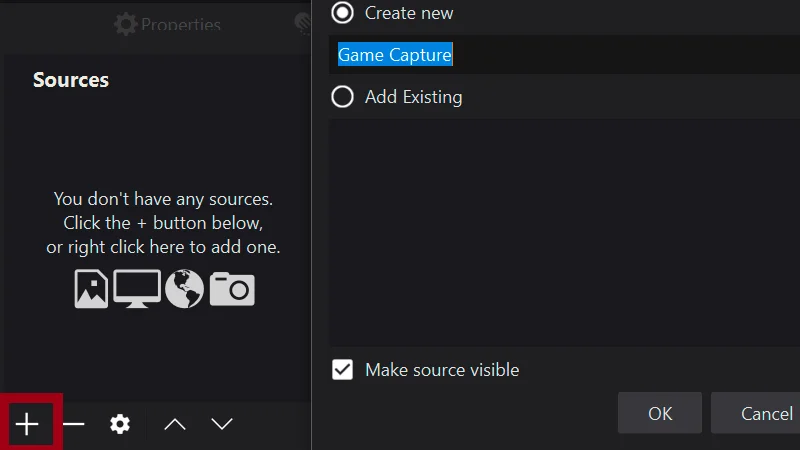
Task: Click the partially hidden Filters icon
Action: (303, 22)
